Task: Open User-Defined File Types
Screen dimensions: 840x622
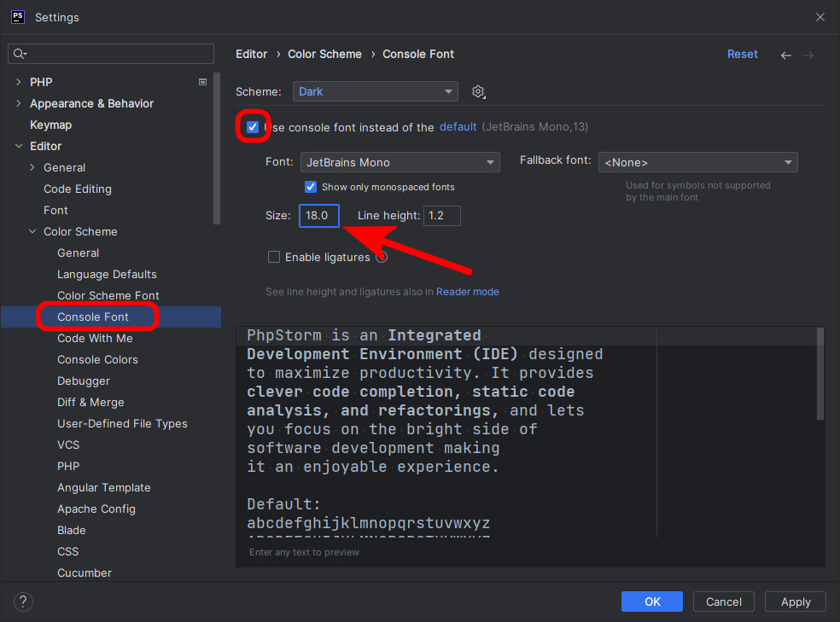Action: click(x=122, y=423)
